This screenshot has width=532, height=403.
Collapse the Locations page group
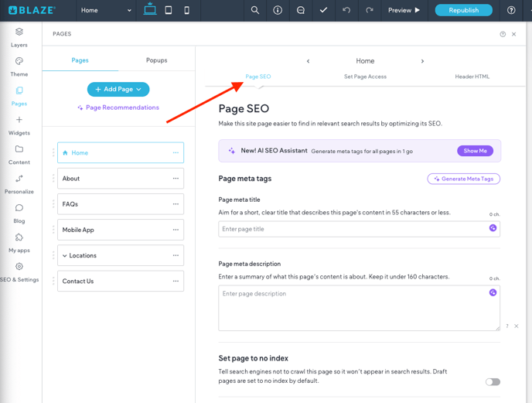[x=65, y=256]
